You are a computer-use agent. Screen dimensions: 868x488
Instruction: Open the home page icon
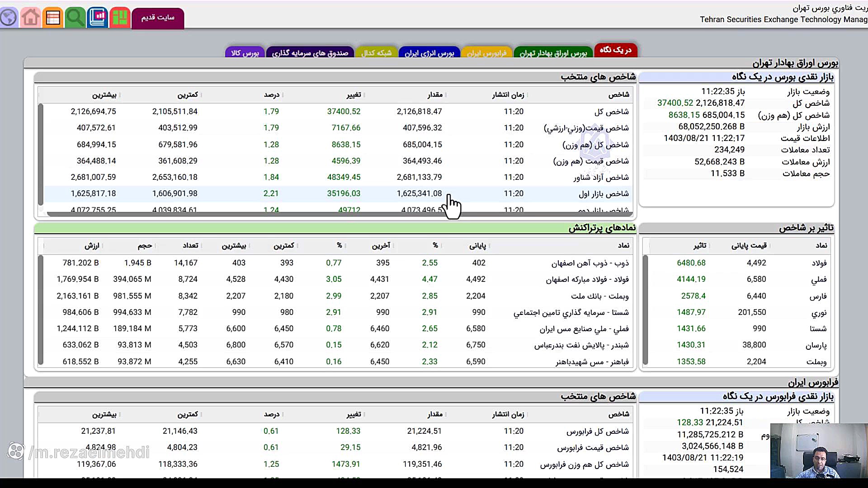[30, 18]
